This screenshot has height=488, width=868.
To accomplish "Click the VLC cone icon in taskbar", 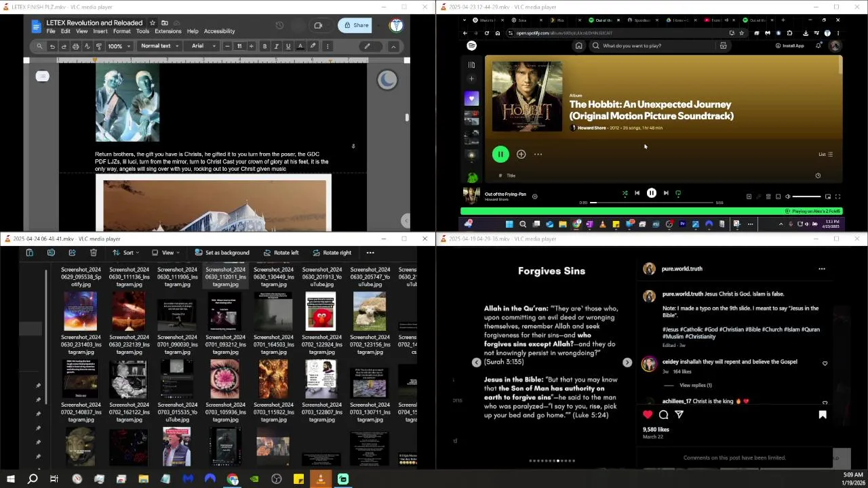I will point(321,479).
